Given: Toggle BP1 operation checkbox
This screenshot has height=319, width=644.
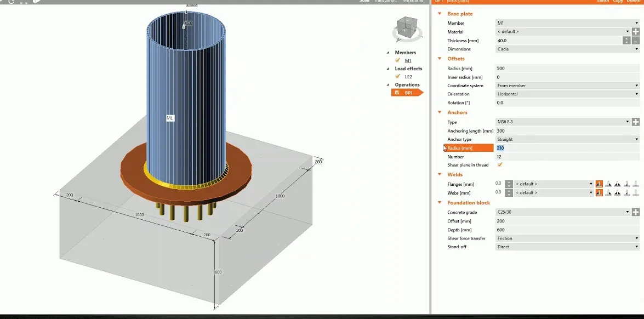Looking at the screenshot, I should 397,93.
